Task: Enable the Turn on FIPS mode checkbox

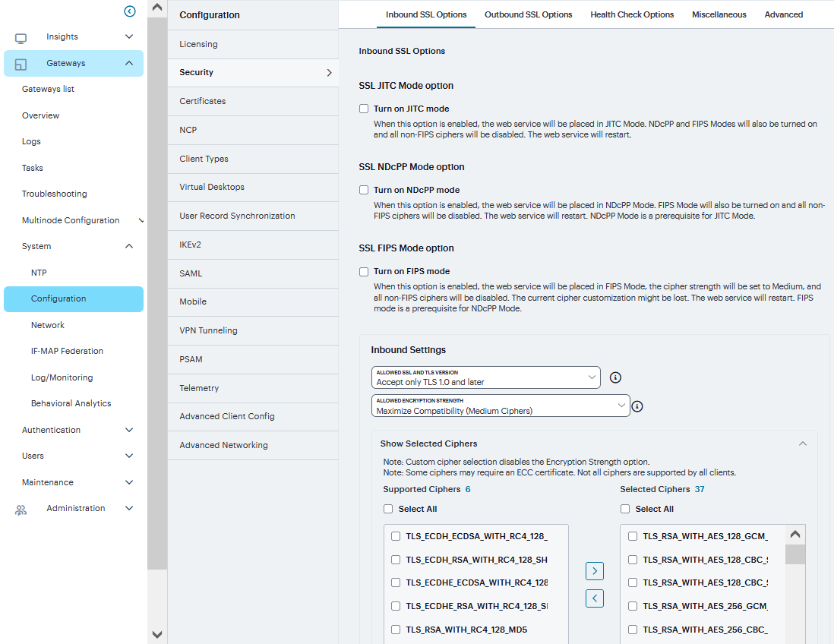Action: tap(364, 271)
